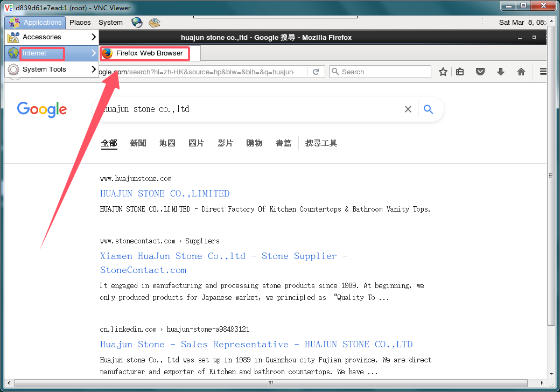Switch to the 書籍 tab

pos(284,143)
